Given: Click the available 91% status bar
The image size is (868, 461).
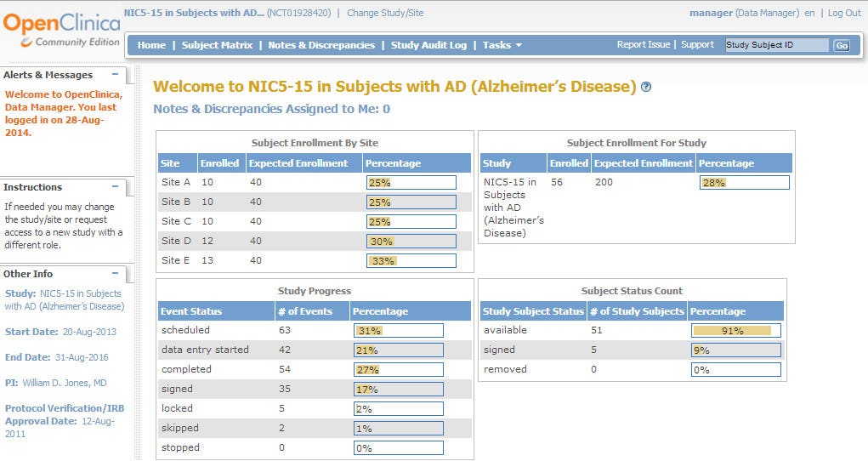Looking at the screenshot, I should pyautogui.click(x=735, y=331).
